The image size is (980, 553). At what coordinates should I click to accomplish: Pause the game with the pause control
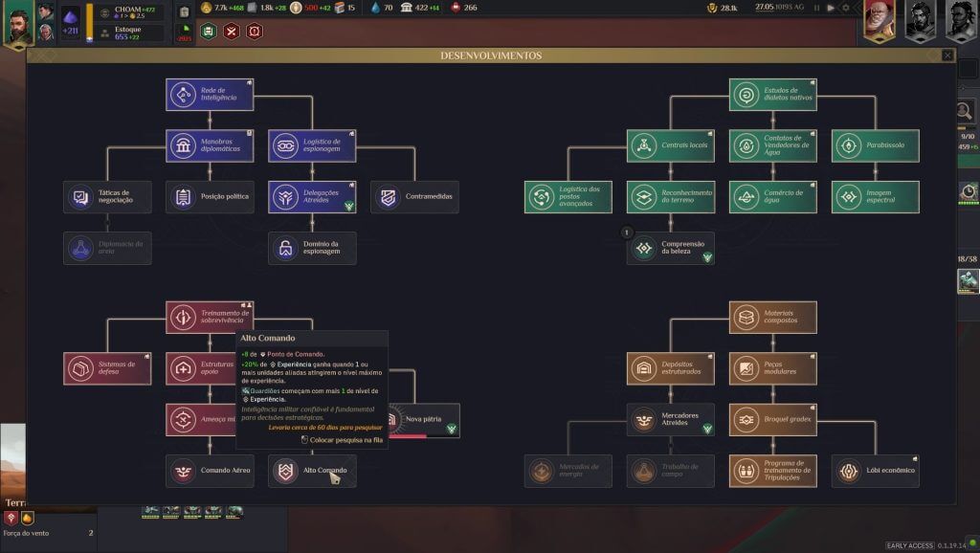pos(816,8)
